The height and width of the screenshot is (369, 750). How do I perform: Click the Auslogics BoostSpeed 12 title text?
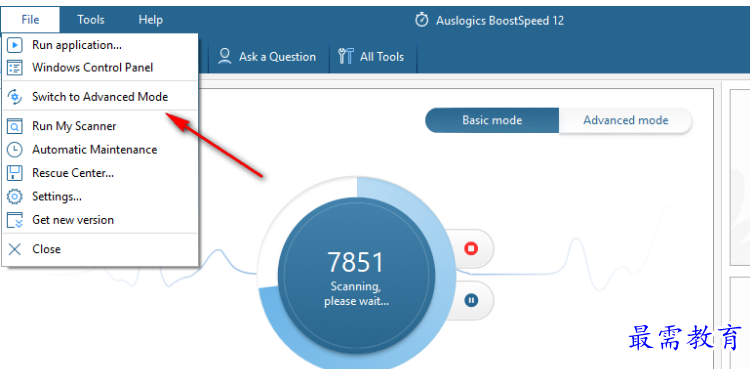500,21
